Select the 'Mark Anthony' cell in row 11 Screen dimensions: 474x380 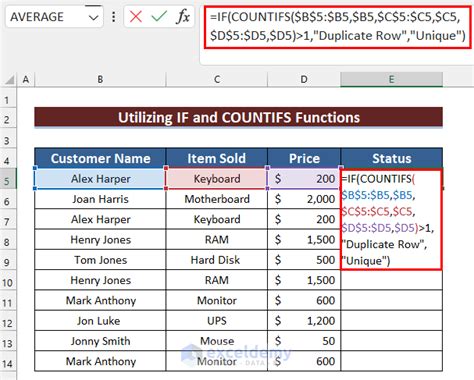click(100, 301)
